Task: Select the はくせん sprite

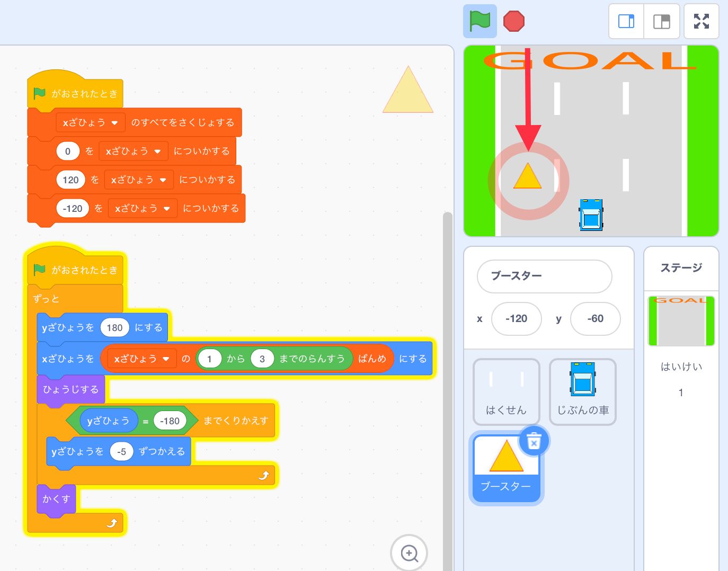Action: (x=506, y=391)
